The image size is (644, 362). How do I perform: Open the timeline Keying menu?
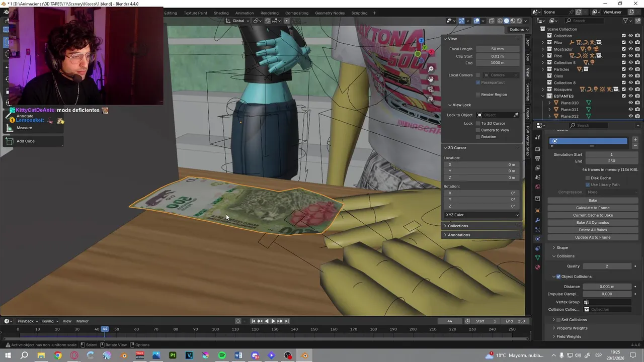coord(49,321)
